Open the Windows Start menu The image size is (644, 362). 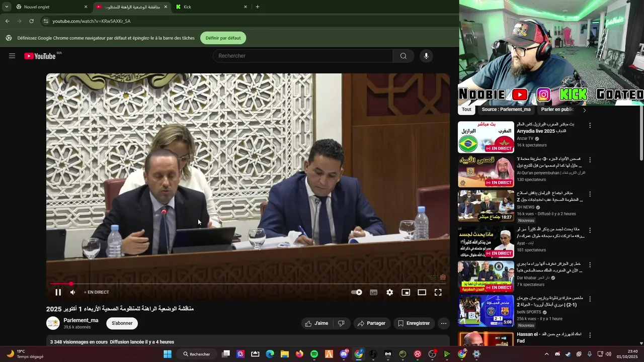click(168, 354)
